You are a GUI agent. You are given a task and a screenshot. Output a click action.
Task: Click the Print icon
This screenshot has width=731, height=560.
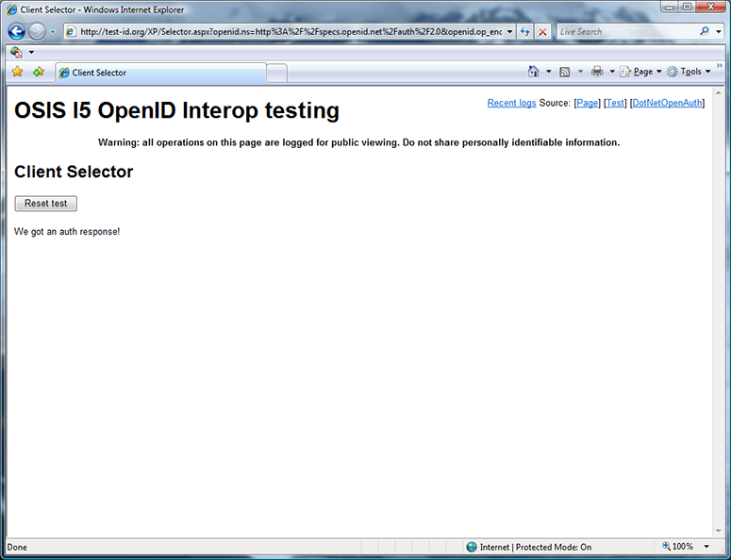pos(597,72)
